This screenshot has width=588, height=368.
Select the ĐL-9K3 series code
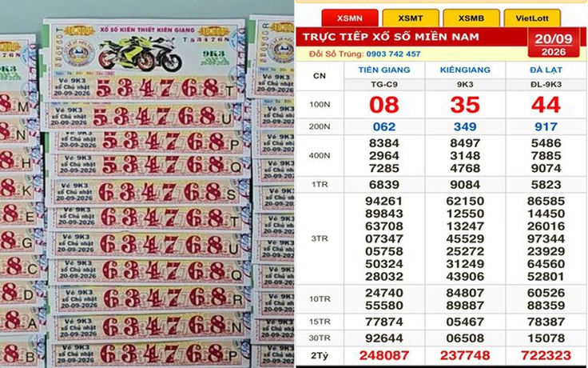click(546, 85)
